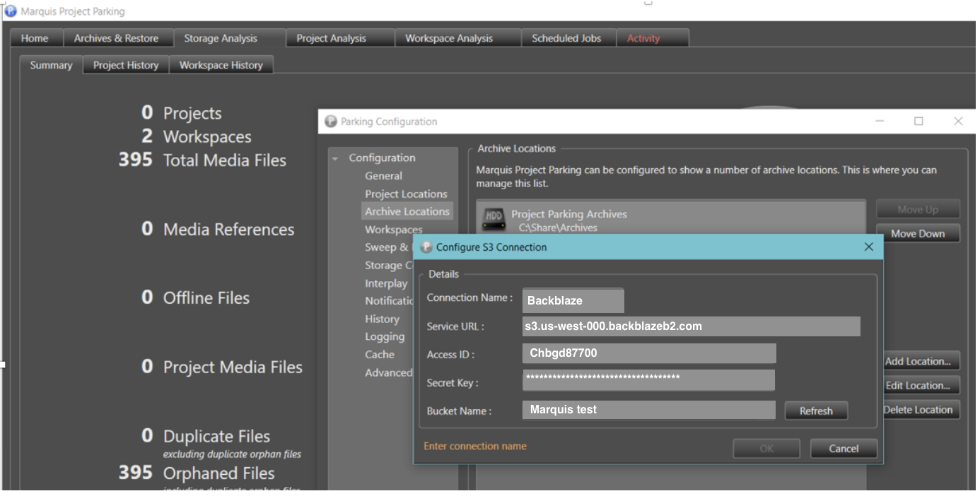The height and width of the screenshot is (496, 980).
Task: Click the Move Down button
Action: (918, 234)
